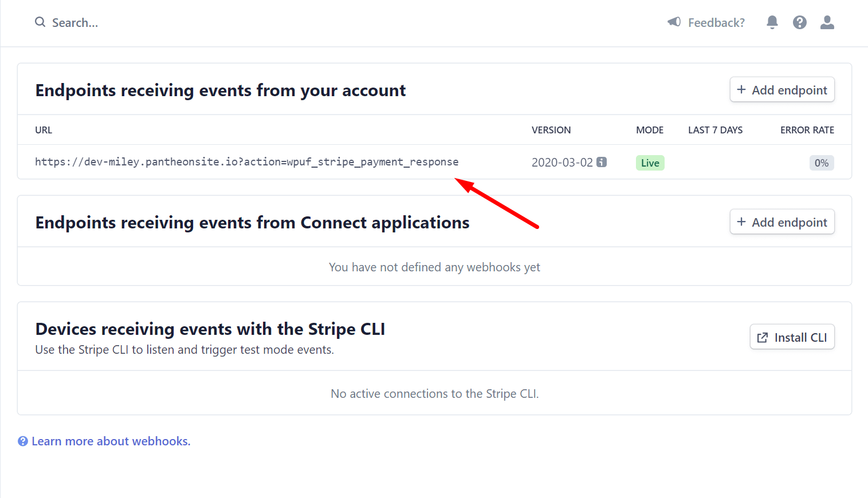Click the external link icon on Install CLI
The image size is (868, 498).
(763, 338)
